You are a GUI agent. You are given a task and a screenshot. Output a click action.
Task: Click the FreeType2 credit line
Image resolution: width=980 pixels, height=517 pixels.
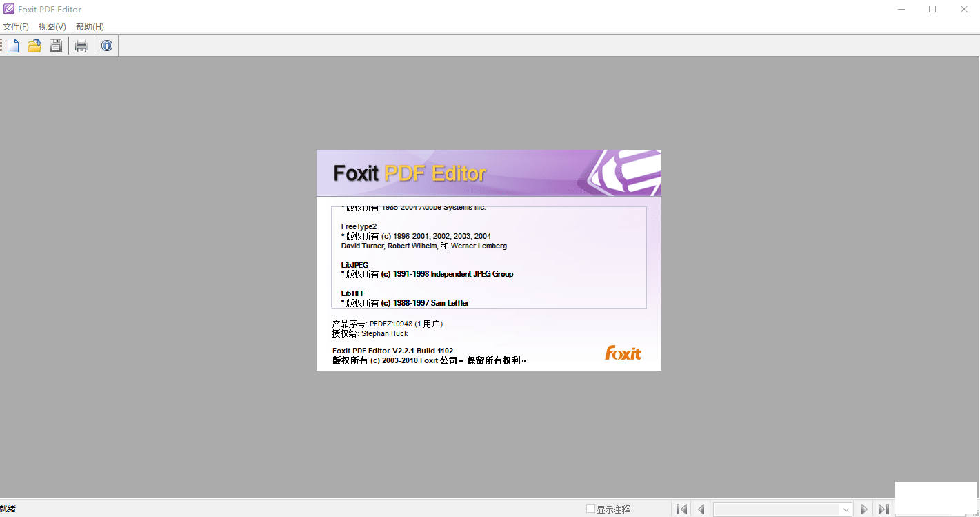(359, 226)
